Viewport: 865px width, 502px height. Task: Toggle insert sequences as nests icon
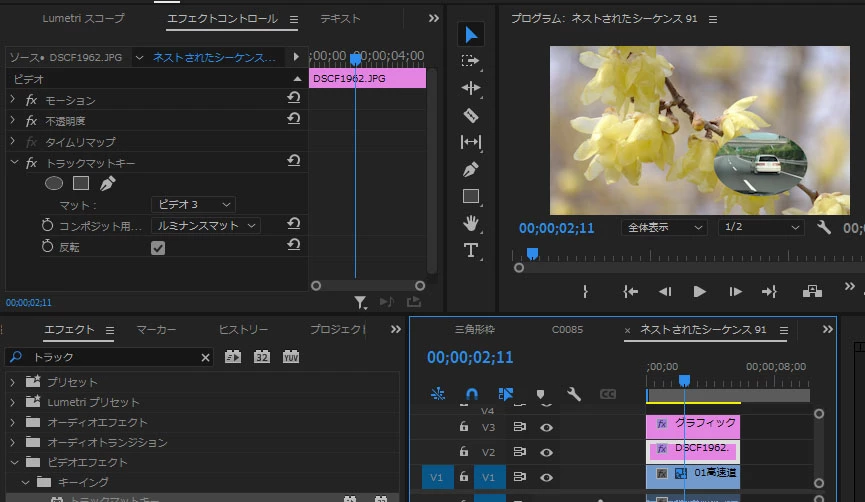438,394
